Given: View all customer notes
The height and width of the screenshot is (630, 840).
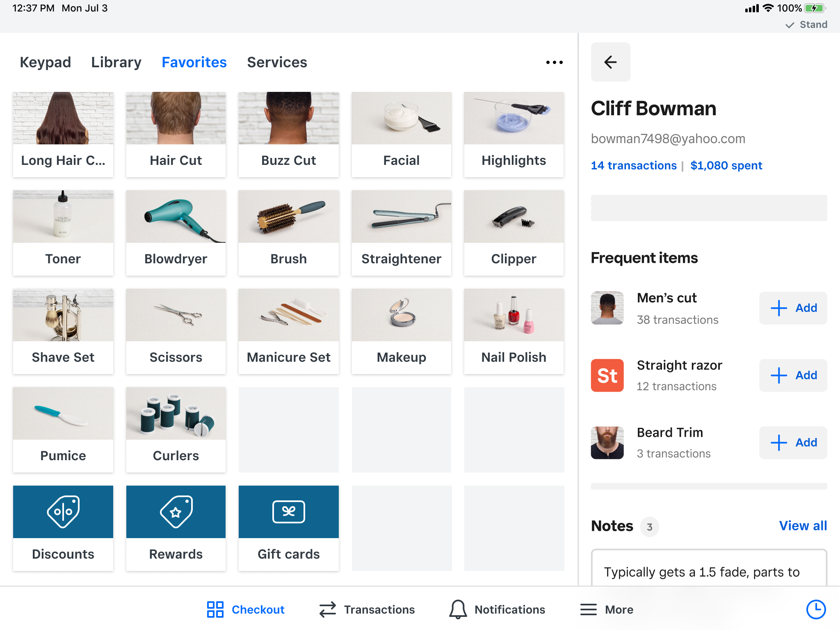Looking at the screenshot, I should click(x=803, y=526).
